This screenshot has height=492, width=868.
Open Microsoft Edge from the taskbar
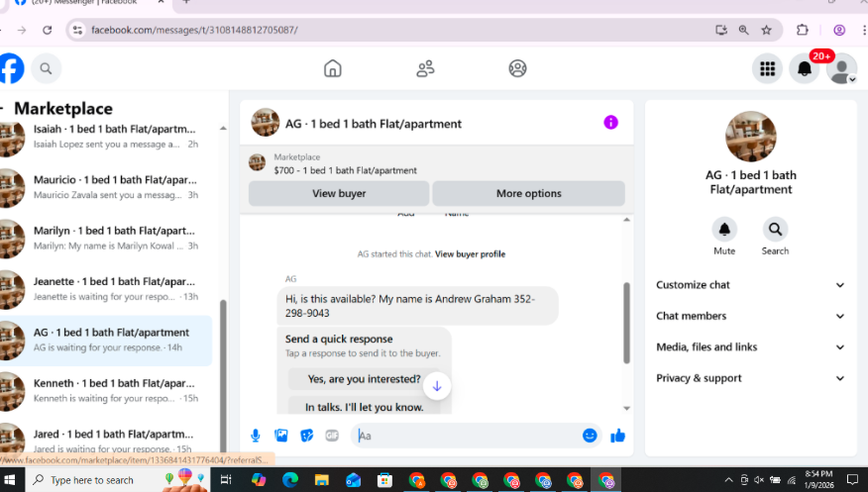[x=290, y=480]
